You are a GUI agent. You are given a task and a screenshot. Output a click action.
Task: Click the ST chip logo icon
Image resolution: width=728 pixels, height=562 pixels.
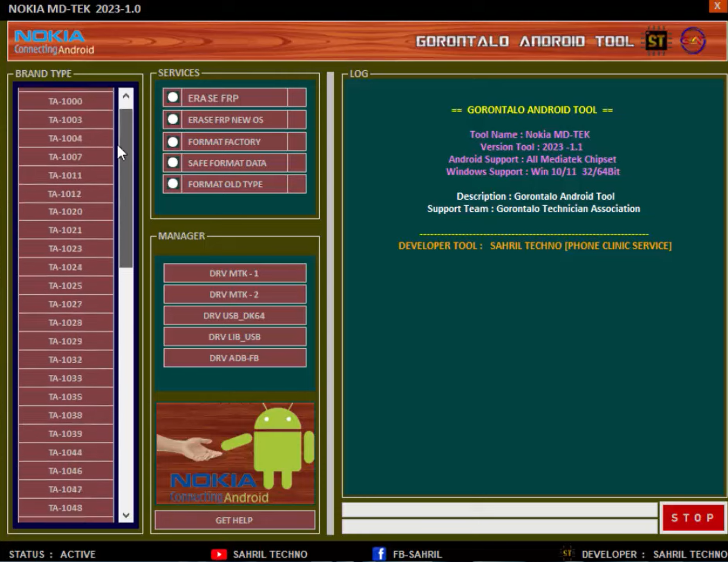(x=656, y=41)
